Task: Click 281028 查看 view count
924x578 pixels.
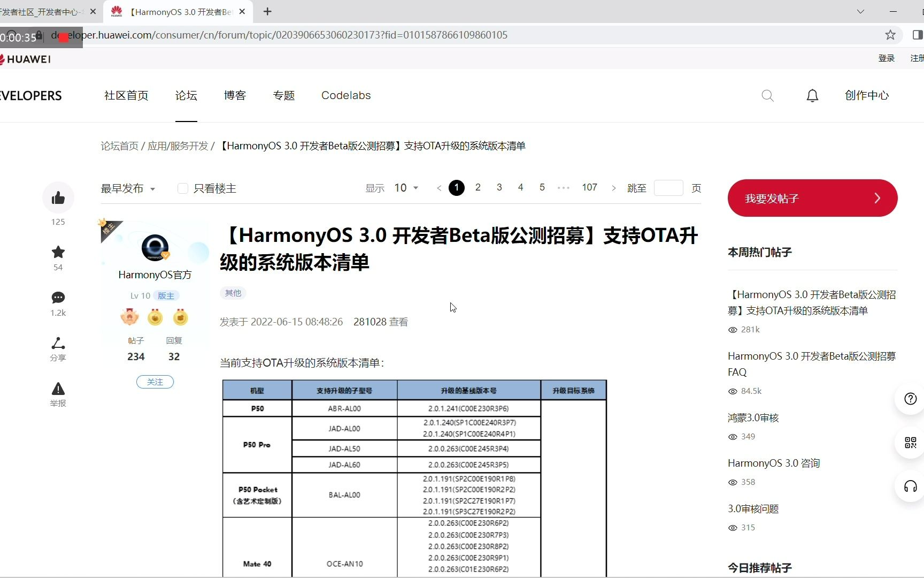Action: tap(381, 322)
